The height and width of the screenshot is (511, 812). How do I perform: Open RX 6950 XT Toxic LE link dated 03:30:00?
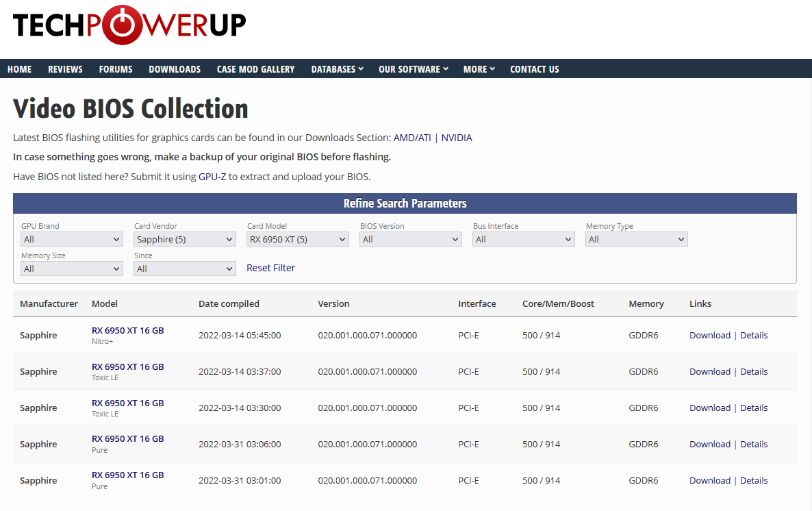tap(127, 403)
